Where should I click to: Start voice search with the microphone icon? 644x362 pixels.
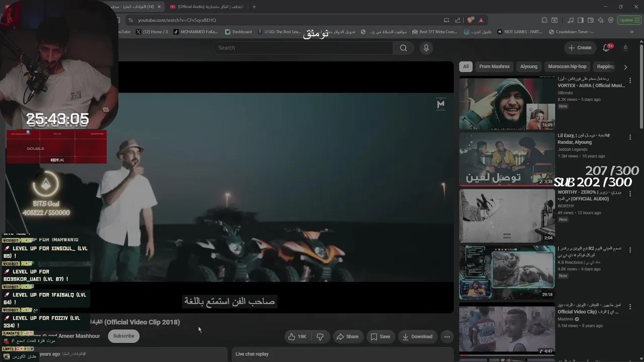coord(426,48)
